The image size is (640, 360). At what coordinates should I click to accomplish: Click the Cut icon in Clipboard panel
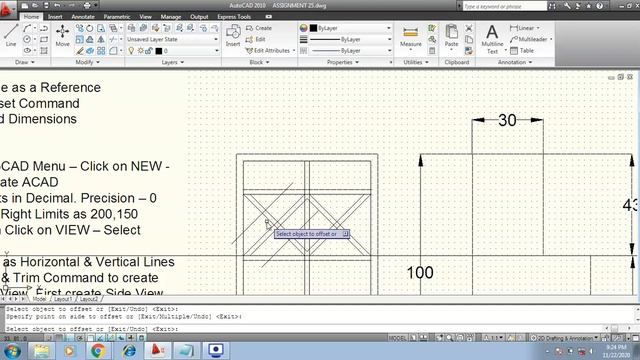click(x=469, y=28)
